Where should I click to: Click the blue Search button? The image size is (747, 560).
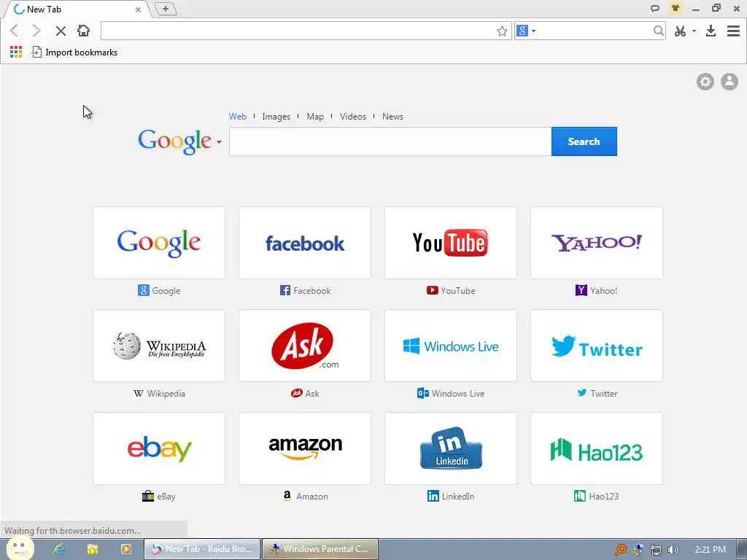(584, 141)
